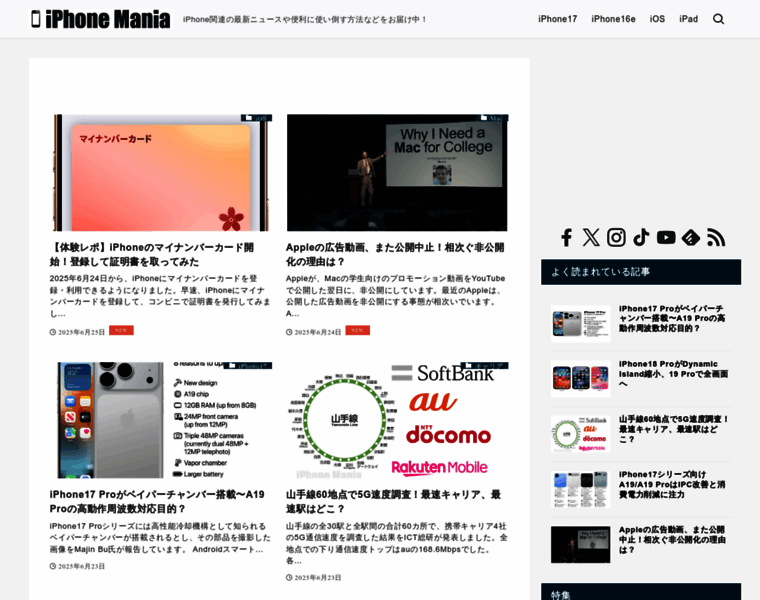Open the Instagram social icon

click(x=616, y=237)
